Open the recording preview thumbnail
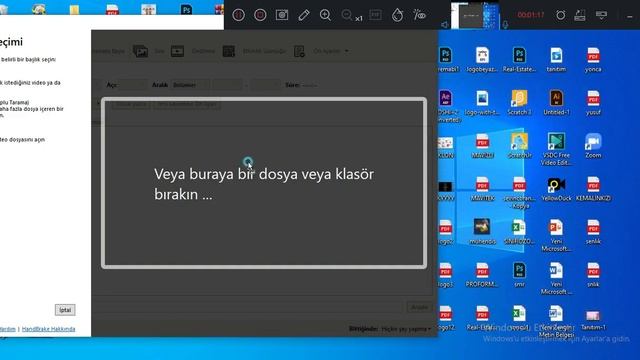This screenshot has height=360, width=640. [476, 16]
